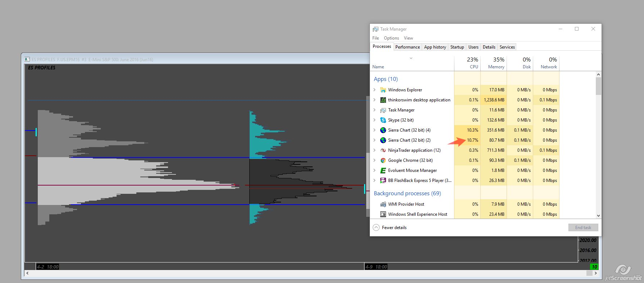Click the NinjaTrader application icon

(383, 150)
